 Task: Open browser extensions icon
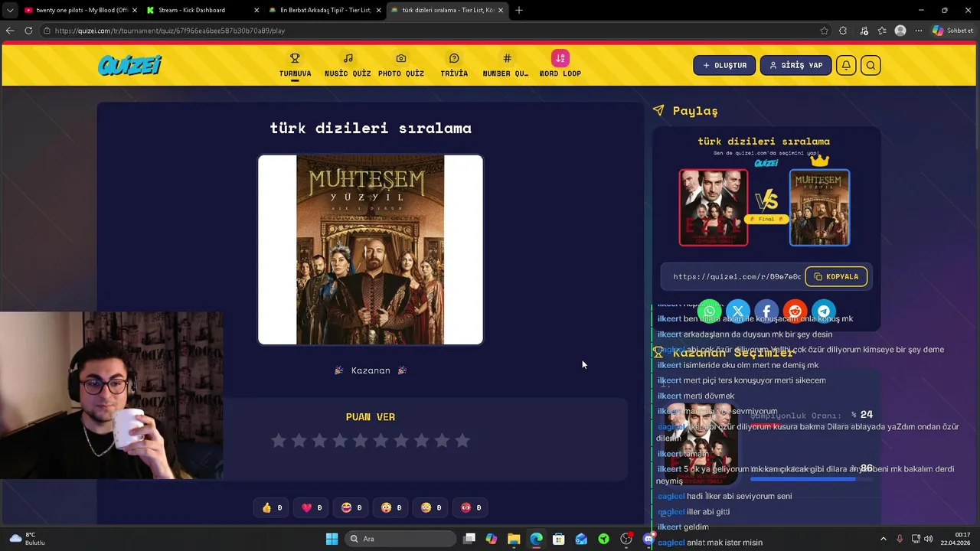pos(843,31)
